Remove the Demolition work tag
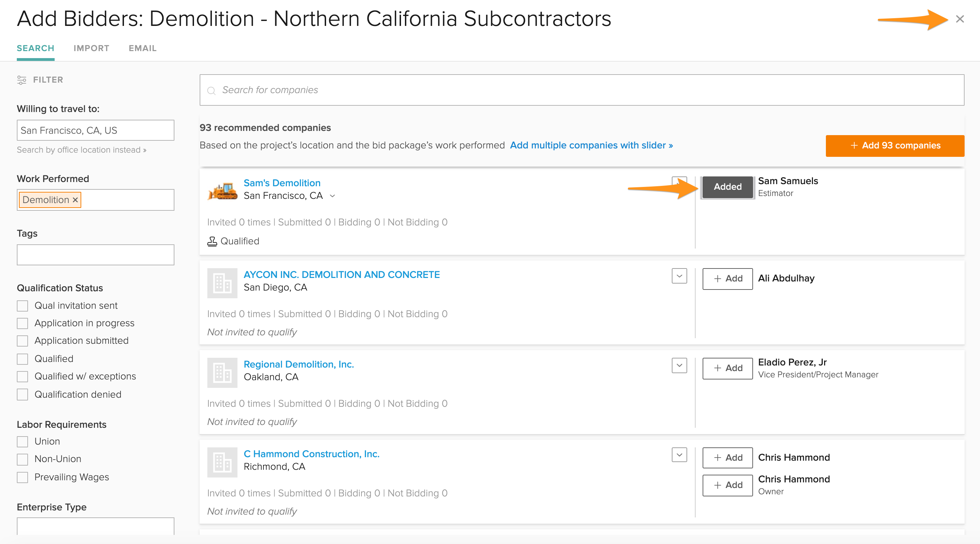Screen dimensions: 980x544 [x=75, y=200]
